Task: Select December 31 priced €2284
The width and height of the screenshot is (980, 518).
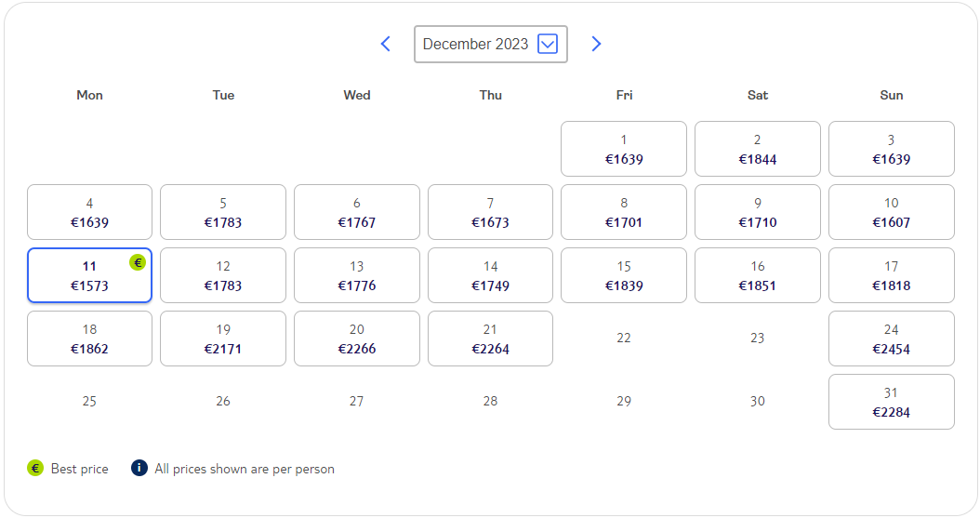Action: (x=892, y=402)
